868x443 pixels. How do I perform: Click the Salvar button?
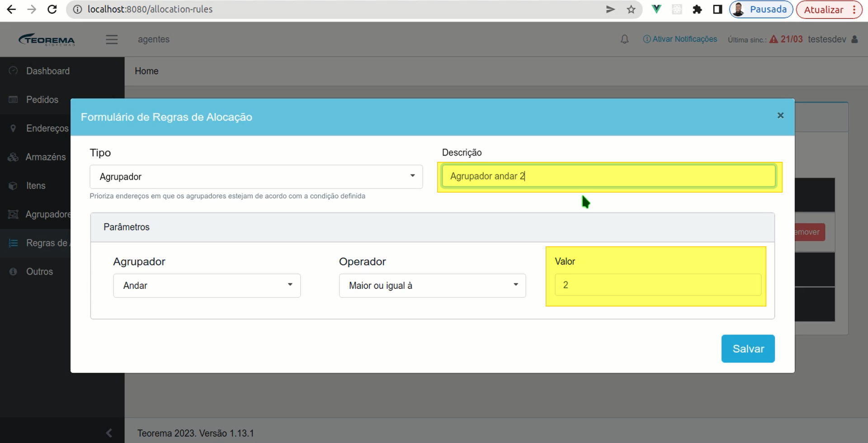point(748,349)
